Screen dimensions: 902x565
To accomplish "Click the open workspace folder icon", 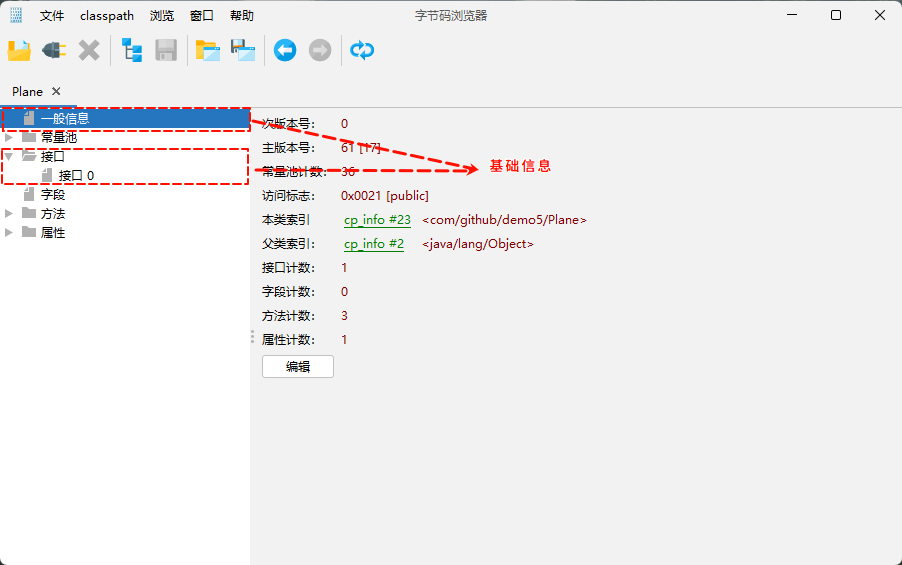I will [207, 50].
